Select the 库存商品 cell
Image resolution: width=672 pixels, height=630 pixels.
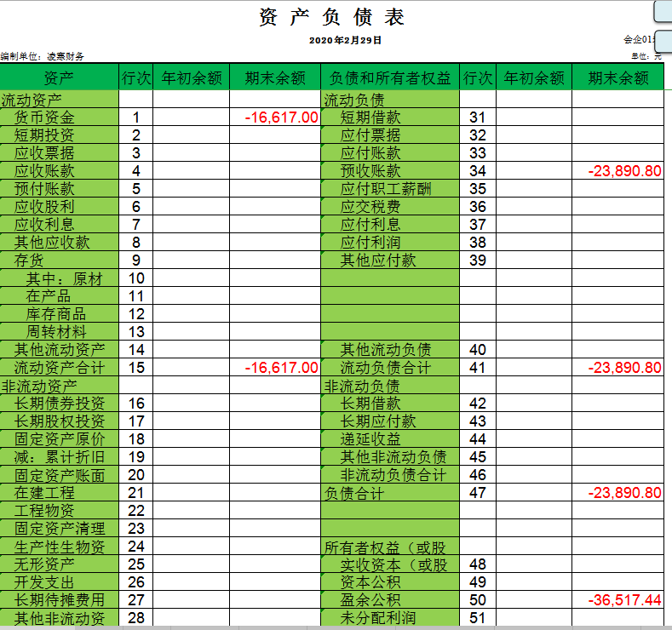pyautogui.click(x=59, y=314)
